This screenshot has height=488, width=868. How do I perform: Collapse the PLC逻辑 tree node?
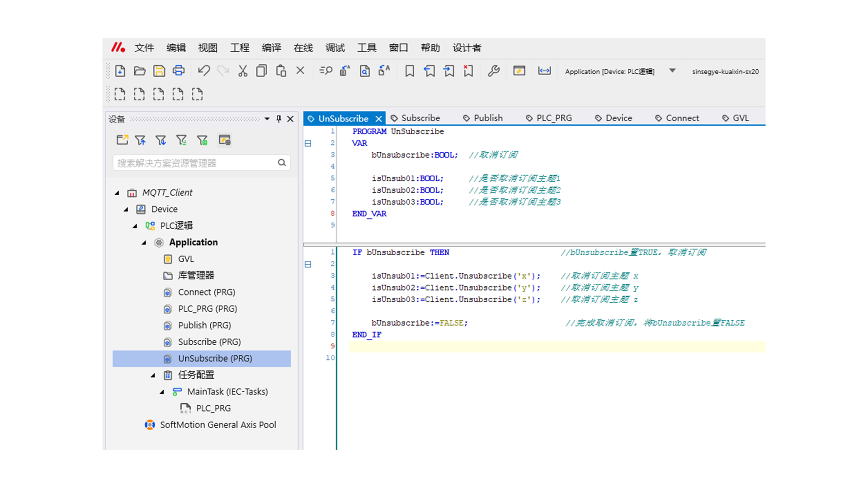click(135, 226)
